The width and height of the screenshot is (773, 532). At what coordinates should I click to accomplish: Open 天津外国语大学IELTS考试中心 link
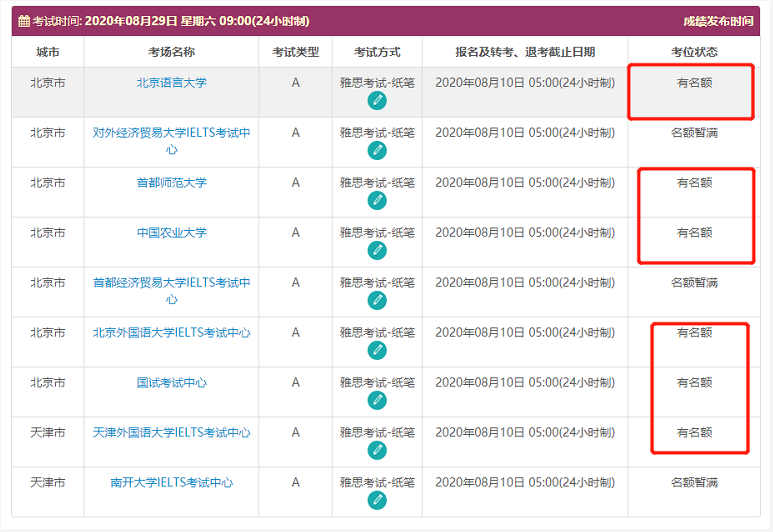(172, 432)
